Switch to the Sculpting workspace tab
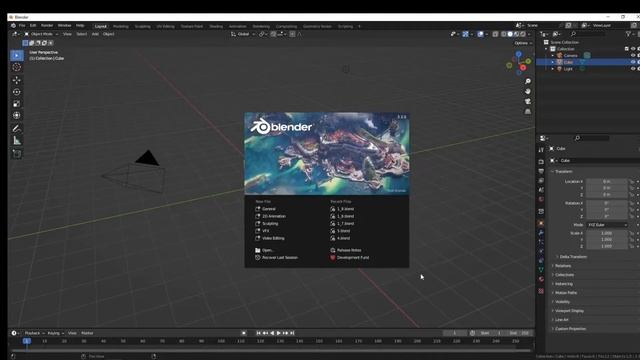 coord(142,26)
